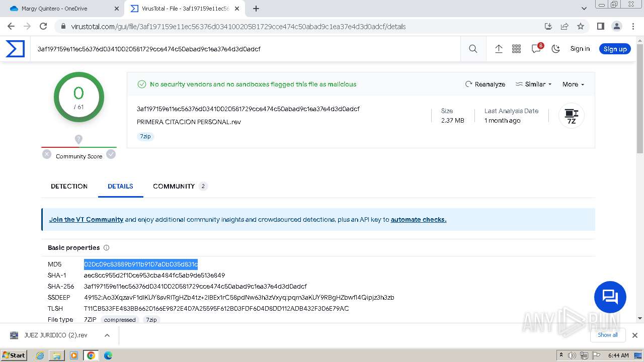Expand the More dropdown

[573, 84]
